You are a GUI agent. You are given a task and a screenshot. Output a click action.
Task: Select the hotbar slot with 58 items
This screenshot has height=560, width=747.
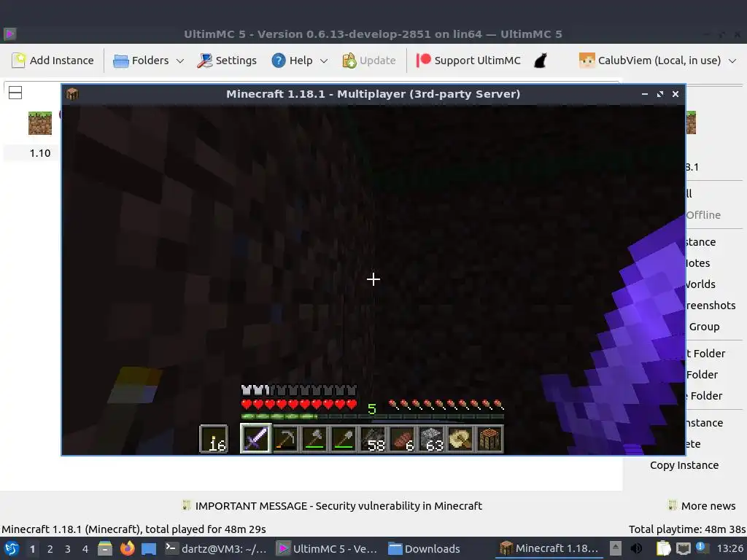(373, 438)
